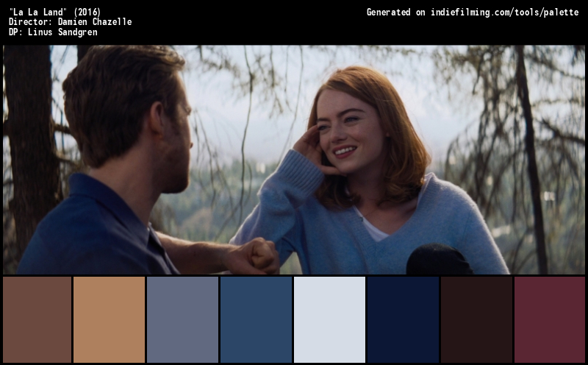Click the Director: Damien Chazelle text
Image resolution: width=588 pixels, height=365 pixels.
[70, 22]
